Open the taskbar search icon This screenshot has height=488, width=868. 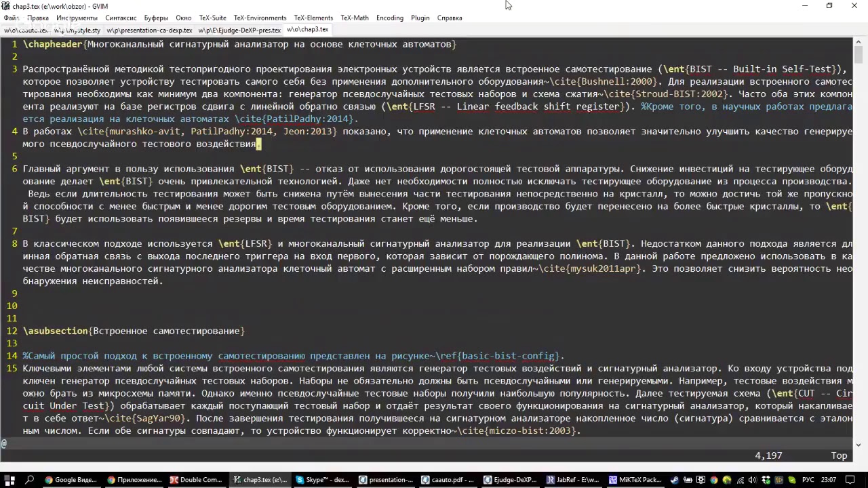[30, 480]
